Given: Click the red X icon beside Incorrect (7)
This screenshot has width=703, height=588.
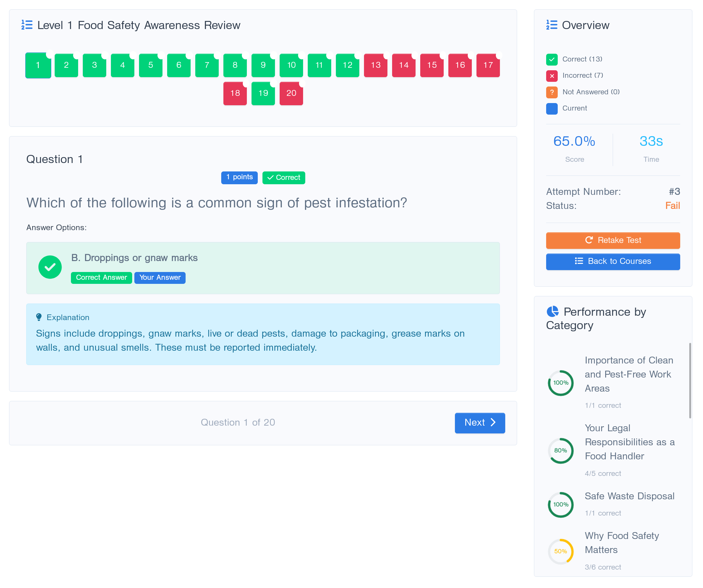Looking at the screenshot, I should 552,76.
